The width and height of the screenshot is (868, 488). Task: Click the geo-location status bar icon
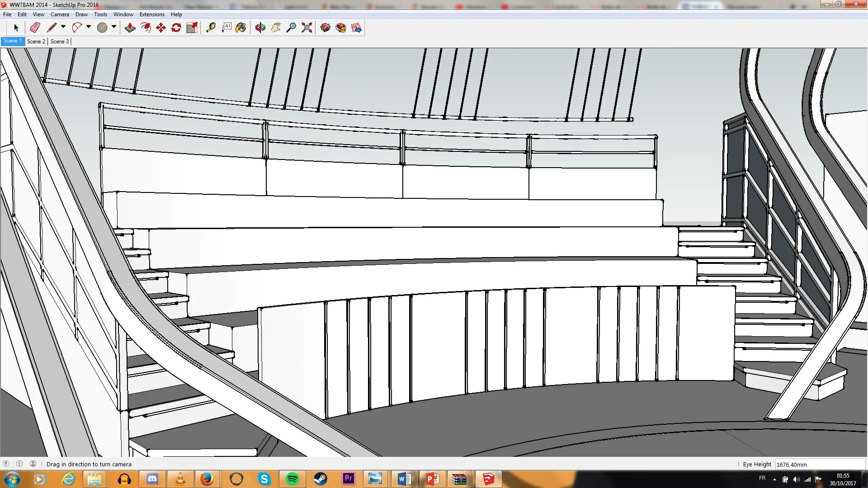click(6, 464)
